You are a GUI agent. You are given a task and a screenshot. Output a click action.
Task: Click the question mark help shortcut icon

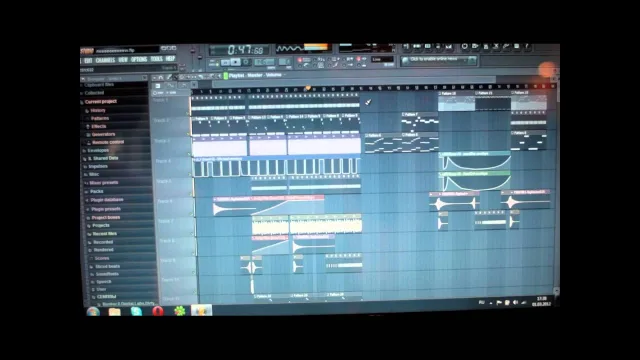(x=527, y=46)
